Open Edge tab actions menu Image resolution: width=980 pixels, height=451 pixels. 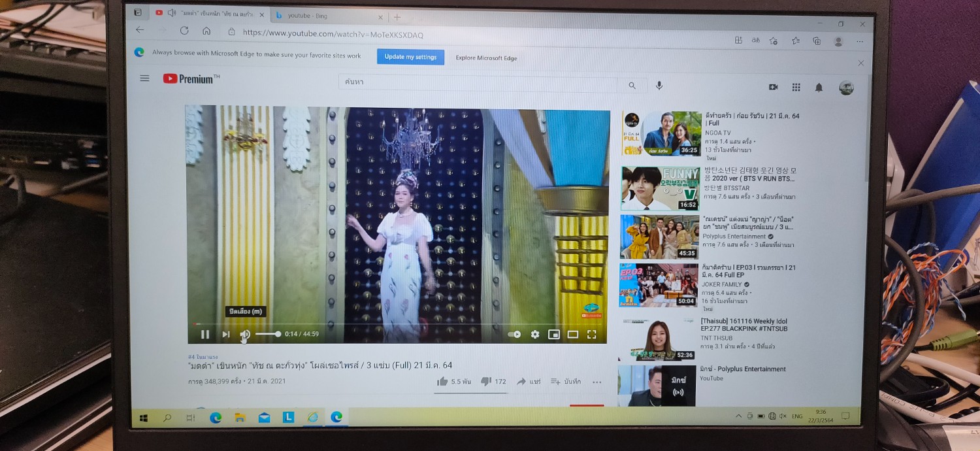tap(138, 12)
